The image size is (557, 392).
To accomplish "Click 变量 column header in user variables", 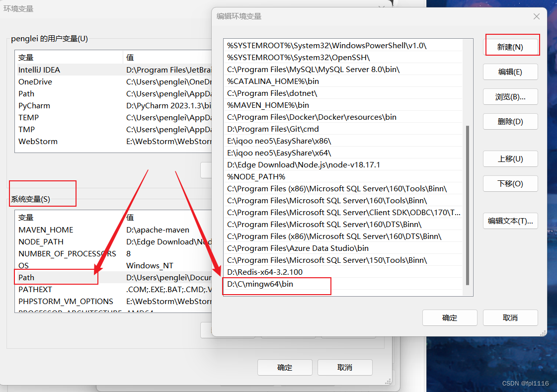I will coord(69,58).
